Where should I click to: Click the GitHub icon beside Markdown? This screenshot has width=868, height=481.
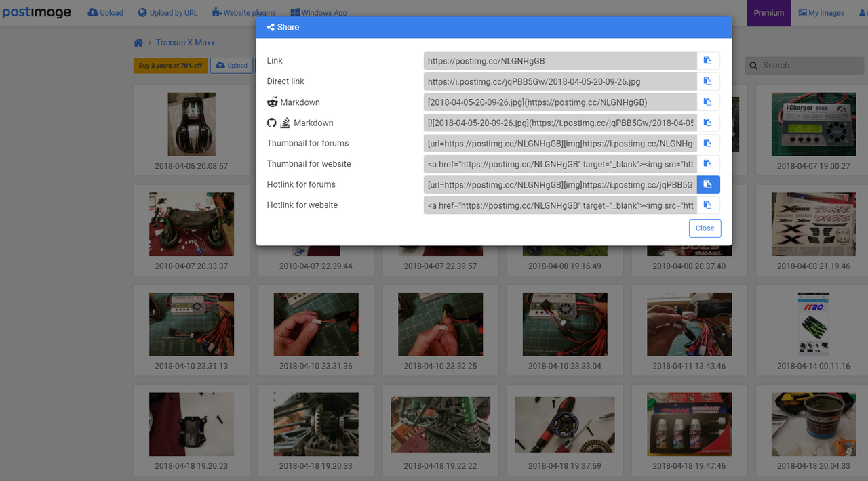272,123
